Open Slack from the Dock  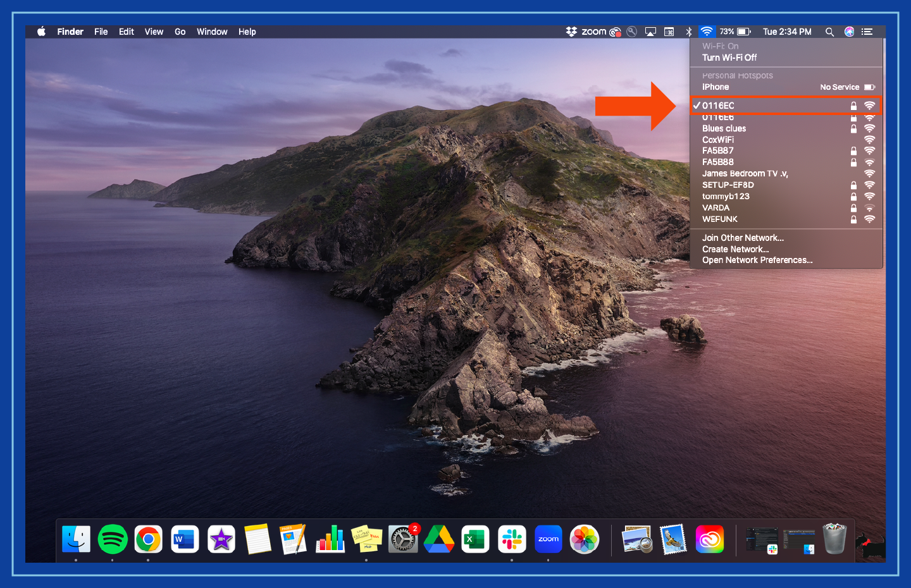pos(511,539)
